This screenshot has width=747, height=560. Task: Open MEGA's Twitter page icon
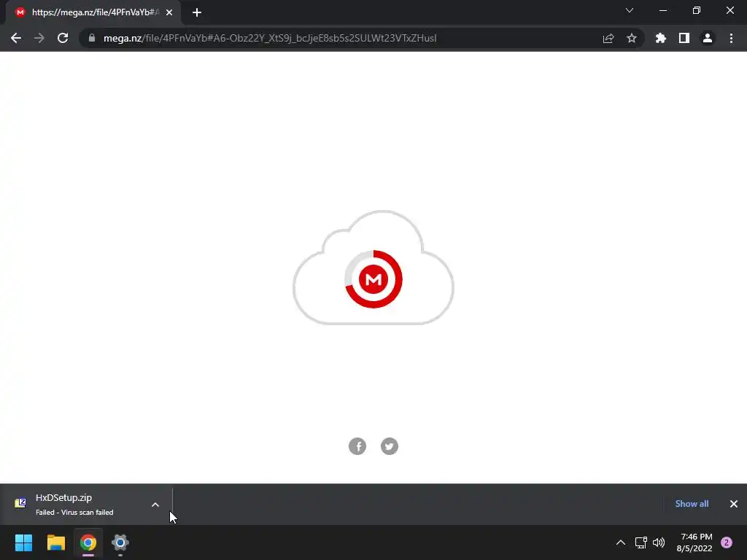pyautogui.click(x=390, y=446)
